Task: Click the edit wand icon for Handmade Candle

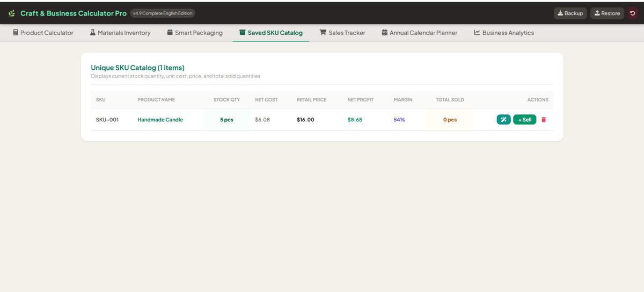Action: point(503,120)
